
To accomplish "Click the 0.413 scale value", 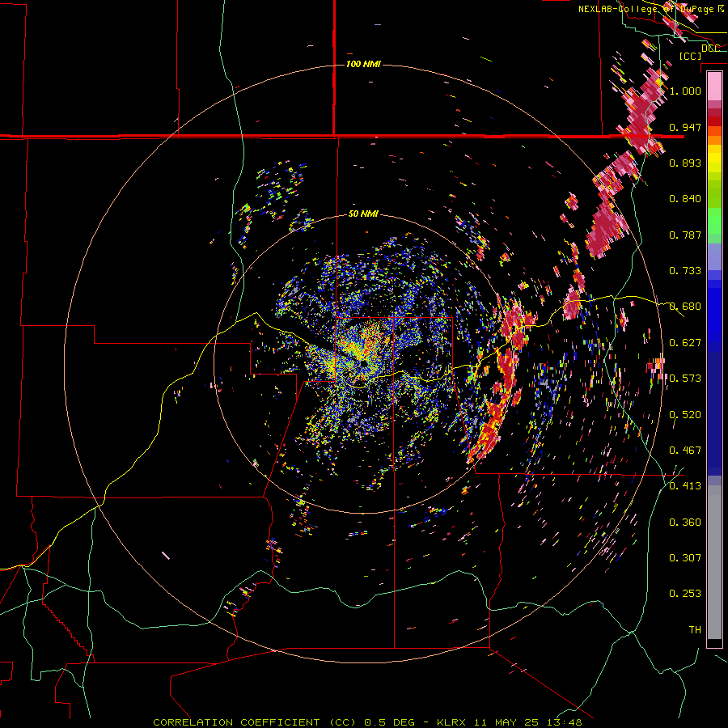I will point(685,486).
